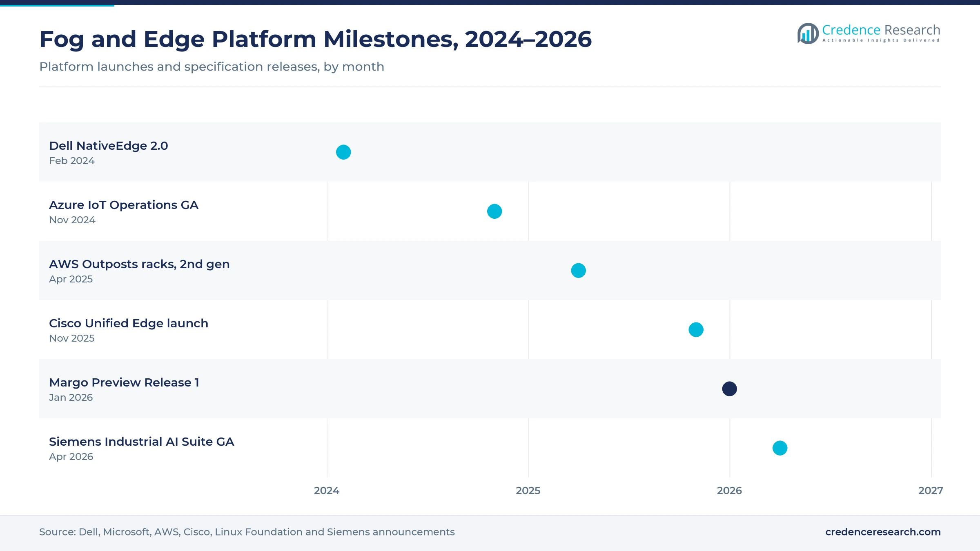Click the 'Nov 2024' date text
Viewport: 980px width, 551px height.
(x=72, y=220)
